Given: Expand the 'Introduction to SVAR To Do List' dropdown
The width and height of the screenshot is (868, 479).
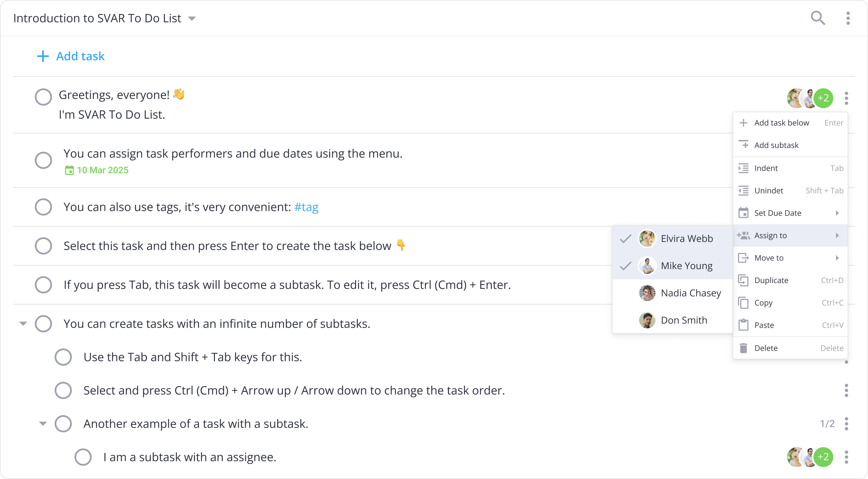Looking at the screenshot, I should point(192,18).
